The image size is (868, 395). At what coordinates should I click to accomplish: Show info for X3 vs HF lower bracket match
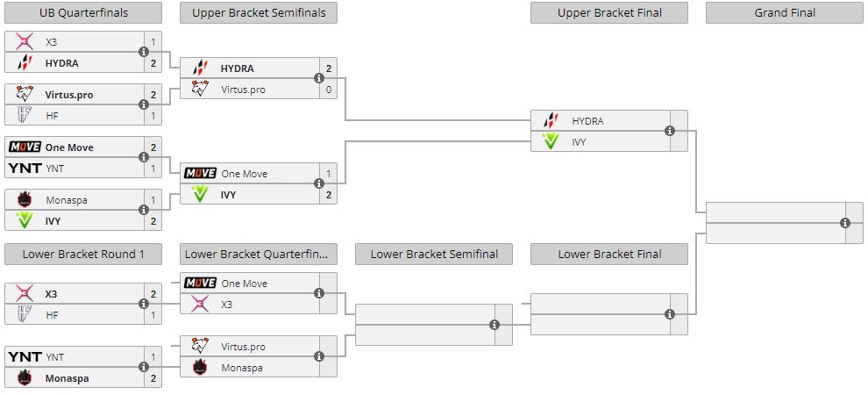click(144, 304)
